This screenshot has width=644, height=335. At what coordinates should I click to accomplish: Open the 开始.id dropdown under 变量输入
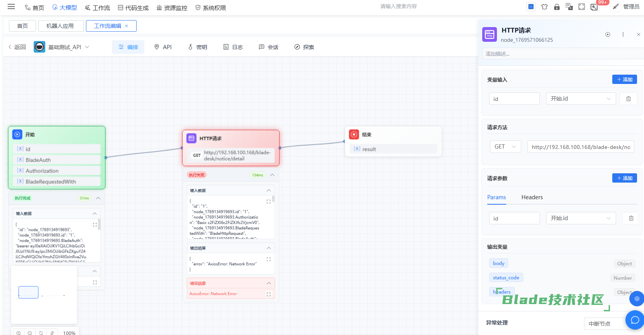[580, 99]
